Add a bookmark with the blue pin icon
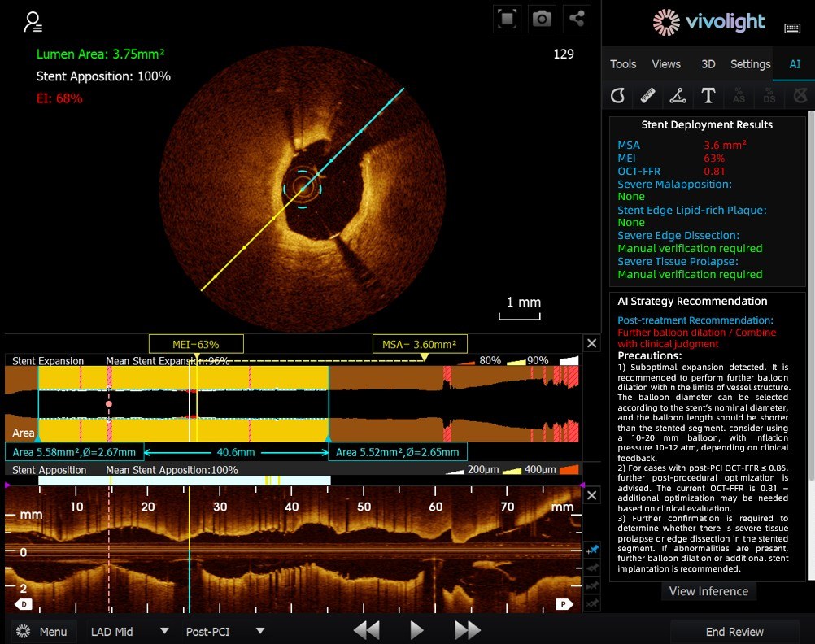Screen dimensions: 815x644 (x=591, y=550)
